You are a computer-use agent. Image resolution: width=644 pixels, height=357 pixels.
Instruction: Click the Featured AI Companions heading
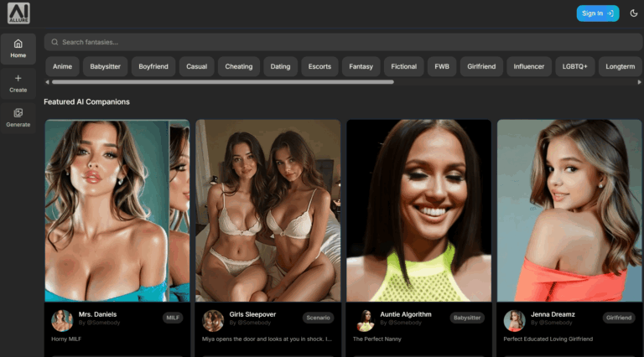(x=86, y=101)
